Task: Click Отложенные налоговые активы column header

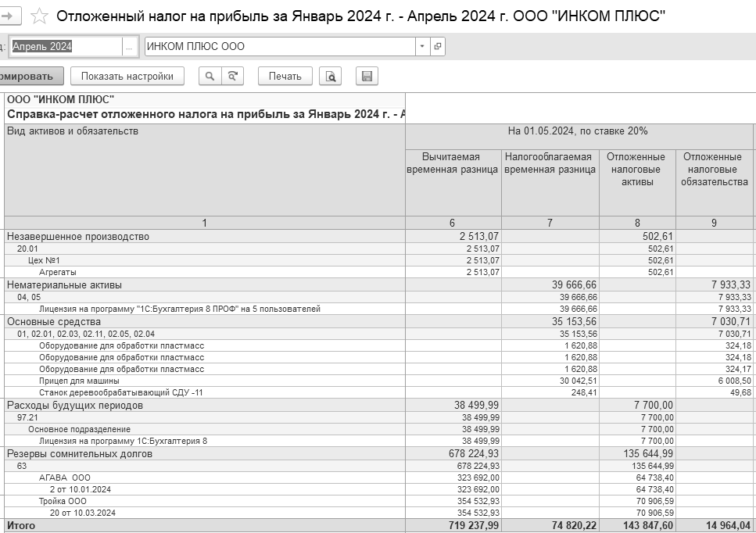Action: 637,183
